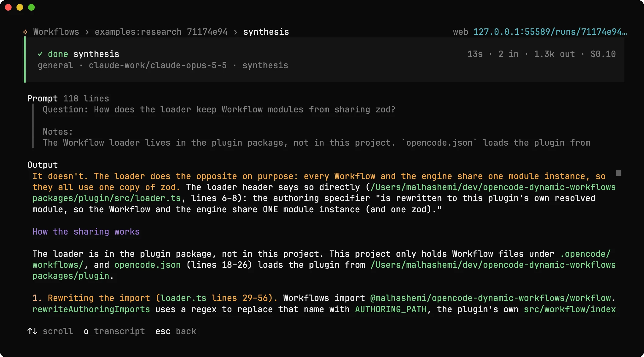This screenshot has height=357, width=644.
Task: Click the Prompt 118 lines header
Action: pos(68,99)
